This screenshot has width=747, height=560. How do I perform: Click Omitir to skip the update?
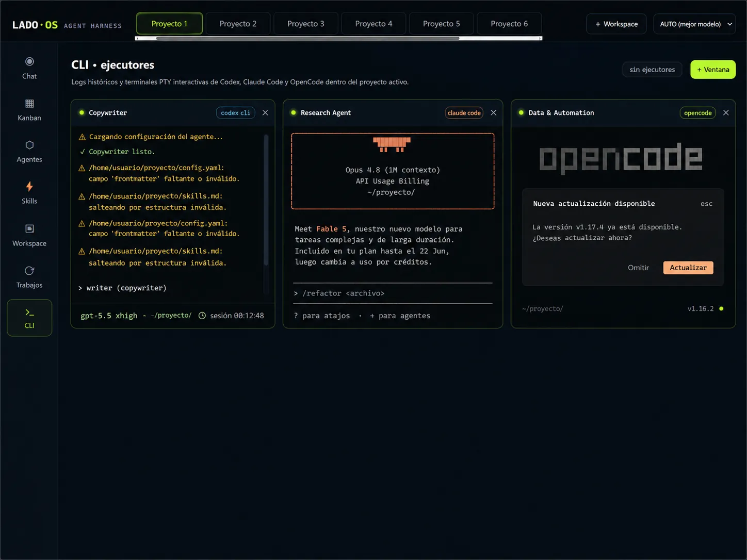pyautogui.click(x=638, y=268)
